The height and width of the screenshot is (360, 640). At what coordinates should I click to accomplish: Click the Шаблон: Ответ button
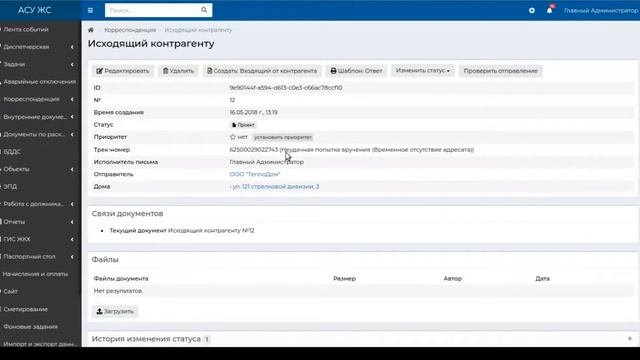click(356, 71)
